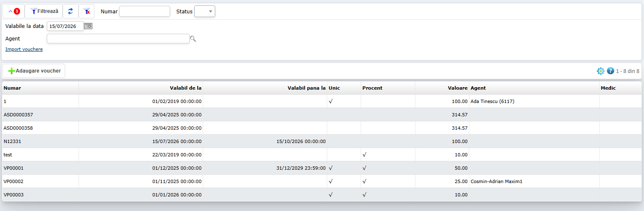The width and height of the screenshot is (644, 211).
Task: Click the Filtrează filter button
Action: (x=44, y=11)
